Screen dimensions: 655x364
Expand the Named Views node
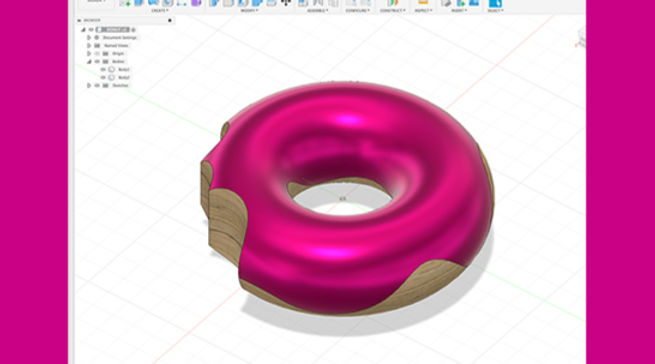[89, 46]
